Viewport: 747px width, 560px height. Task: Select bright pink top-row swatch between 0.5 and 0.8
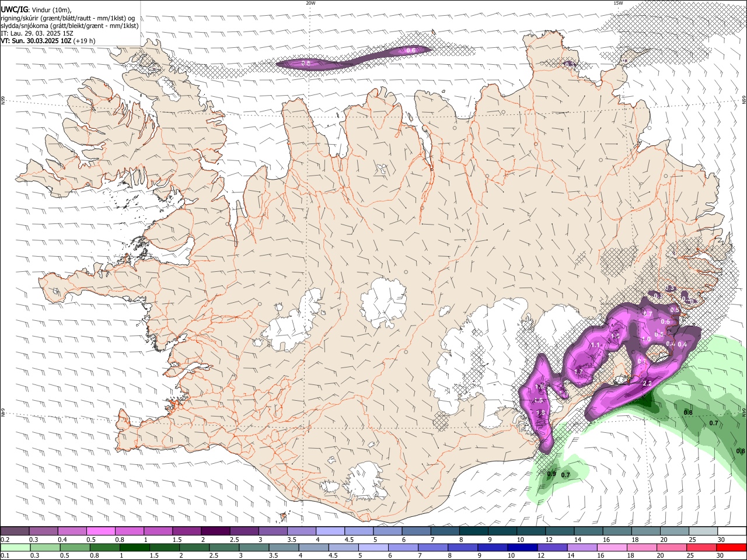coord(101,531)
